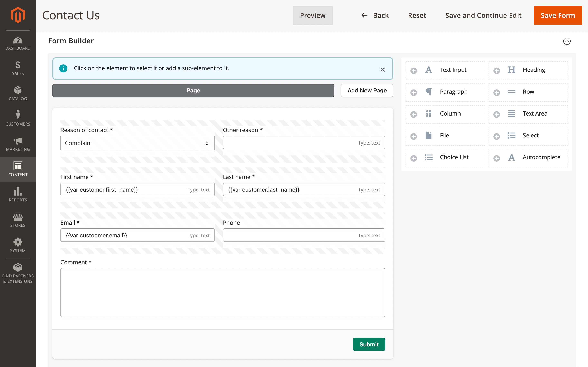Click the File element document icon

pyautogui.click(x=429, y=136)
